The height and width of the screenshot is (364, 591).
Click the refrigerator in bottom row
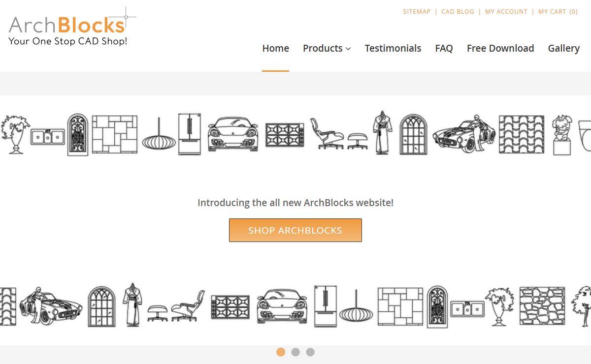pos(326,306)
